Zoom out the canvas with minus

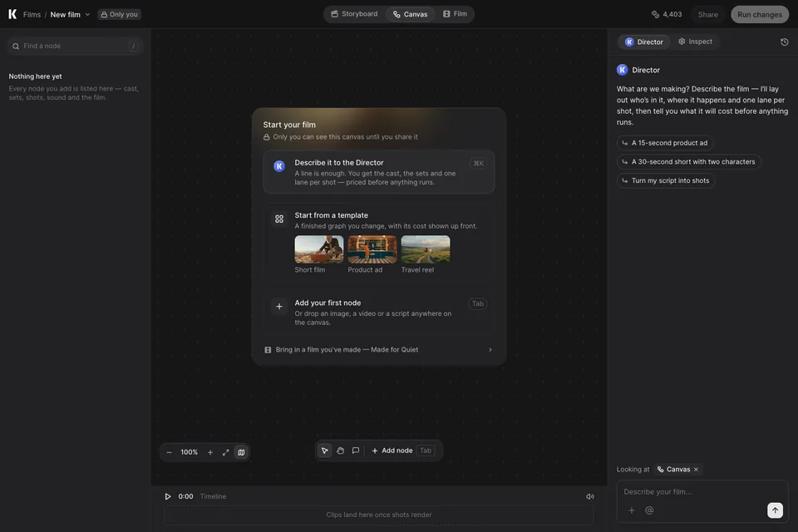tap(170, 452)
